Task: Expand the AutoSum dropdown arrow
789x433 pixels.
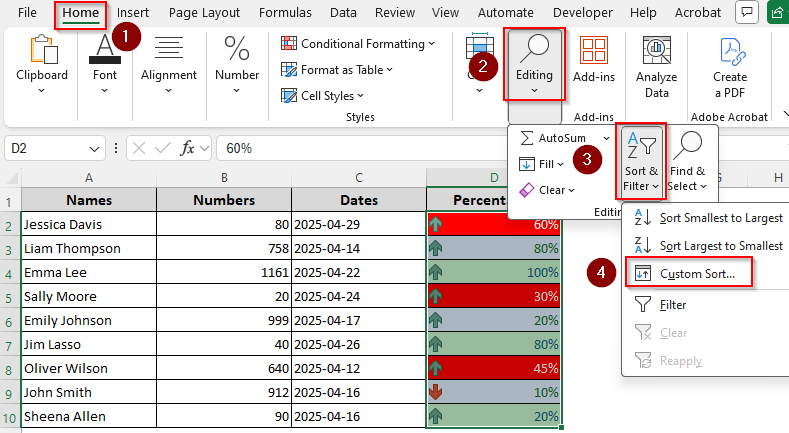Action: [606, 138]
